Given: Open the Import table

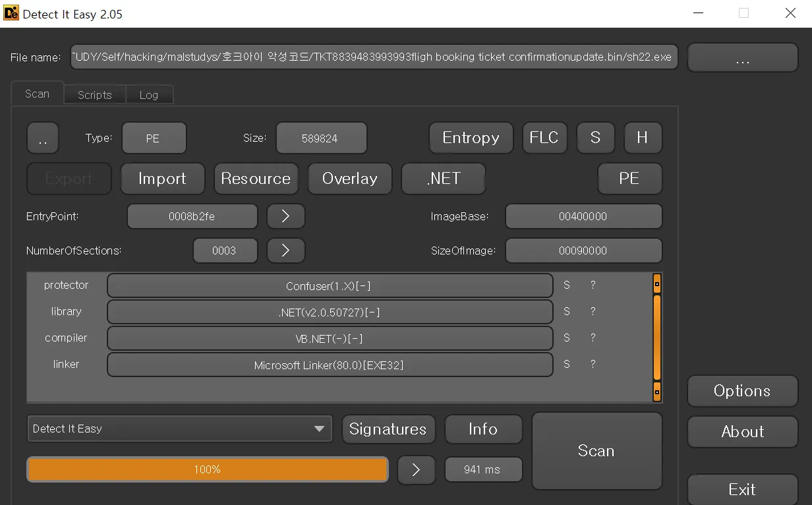Looking at the screenshot, I should click(162, 179).
